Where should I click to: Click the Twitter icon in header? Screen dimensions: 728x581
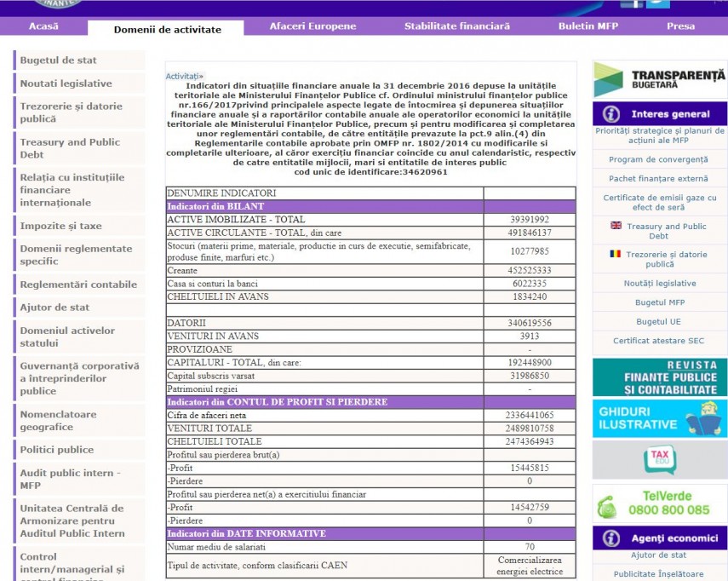click(x=658, y=3)
